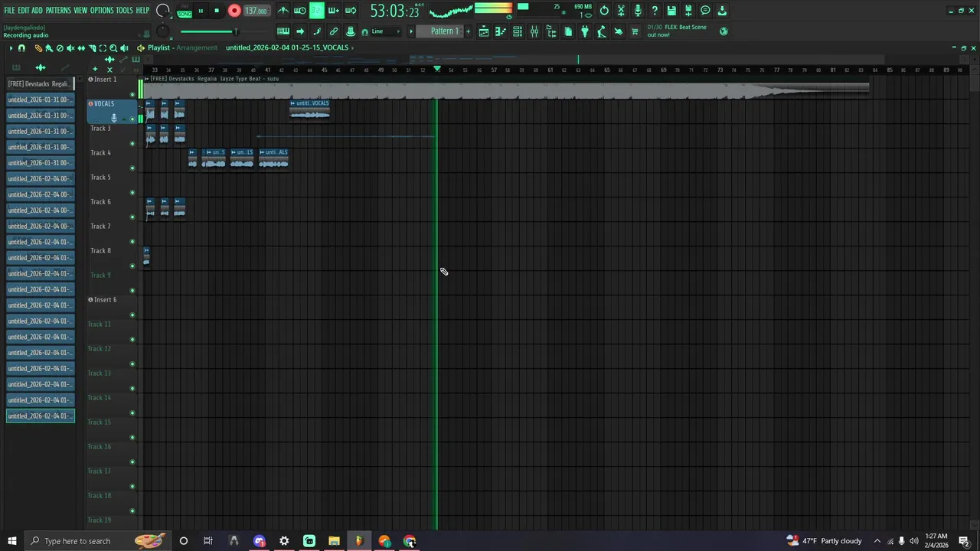Click the Tempo tapper icon
This screenshot has height=551, width=980.
click(x=602, y=31)
